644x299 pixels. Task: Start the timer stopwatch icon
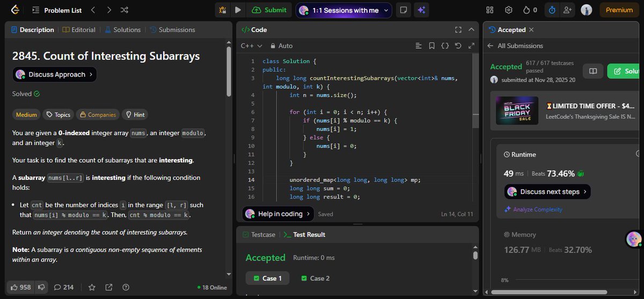pyautogui.click(x=552, y=10)
